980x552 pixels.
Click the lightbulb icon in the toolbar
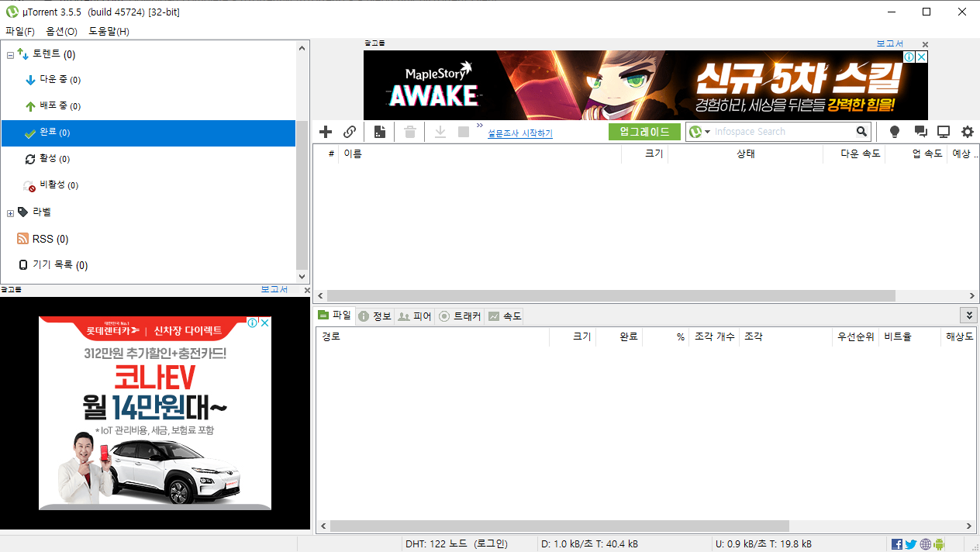click(894, 132)
